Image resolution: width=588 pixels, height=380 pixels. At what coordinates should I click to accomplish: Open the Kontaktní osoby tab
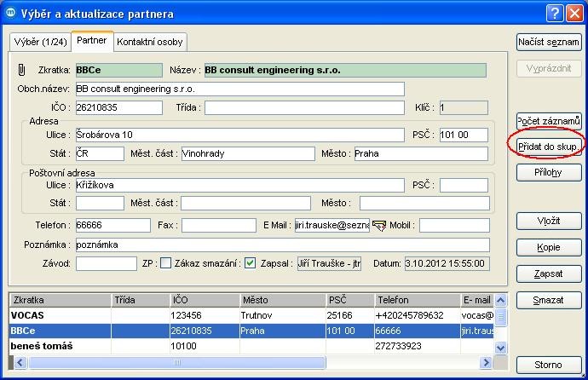click(x=150, y=42)
